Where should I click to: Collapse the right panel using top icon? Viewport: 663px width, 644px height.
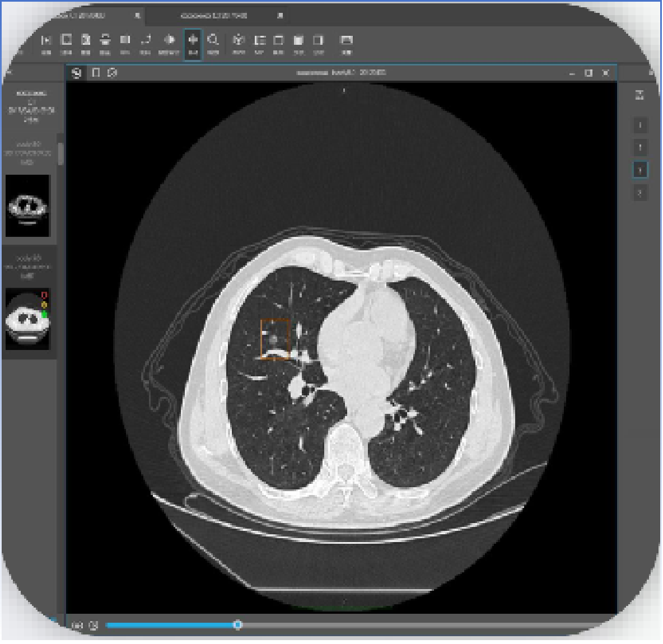coord(639,95)
